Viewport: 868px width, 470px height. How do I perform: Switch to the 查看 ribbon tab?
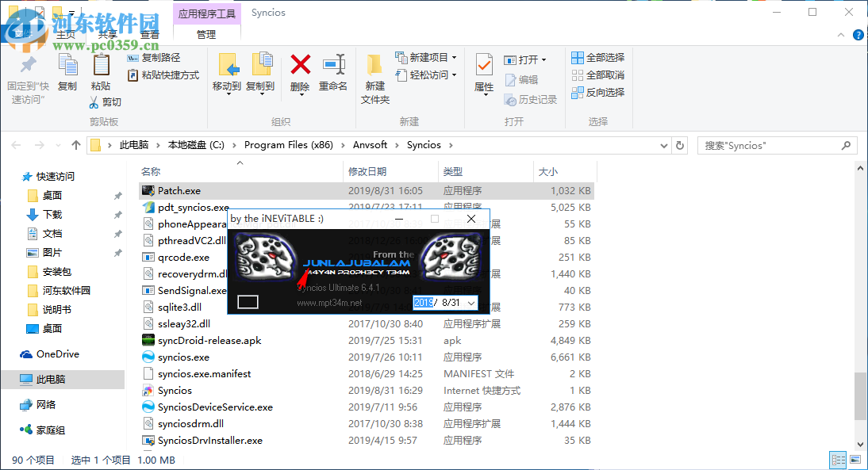(x=150, y=33)
